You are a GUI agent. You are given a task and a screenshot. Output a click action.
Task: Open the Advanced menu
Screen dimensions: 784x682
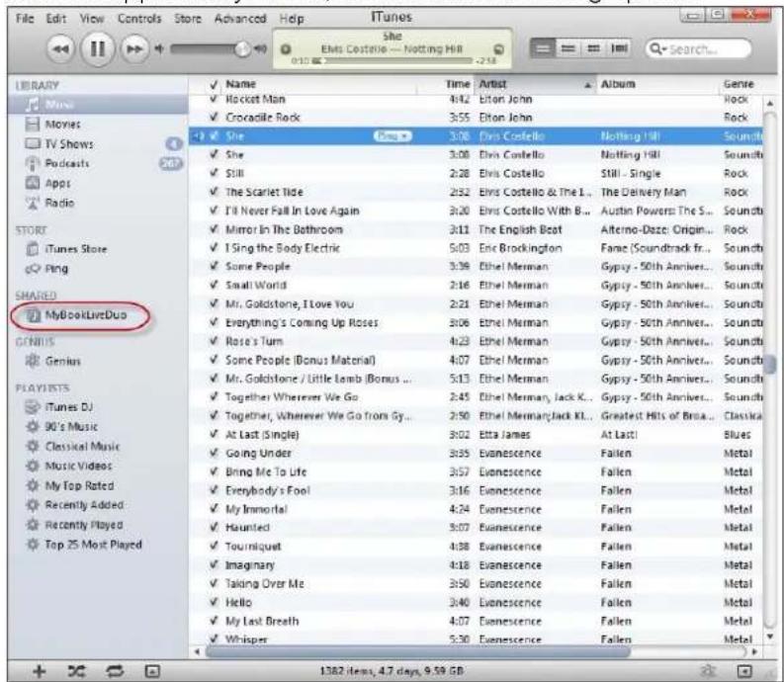tap(240, 19)
